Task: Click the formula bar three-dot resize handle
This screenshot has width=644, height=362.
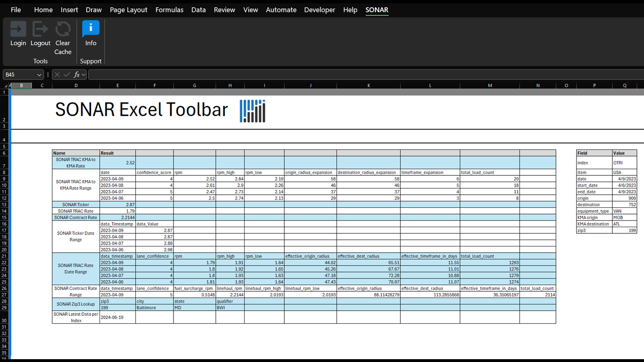Action: 48,74
